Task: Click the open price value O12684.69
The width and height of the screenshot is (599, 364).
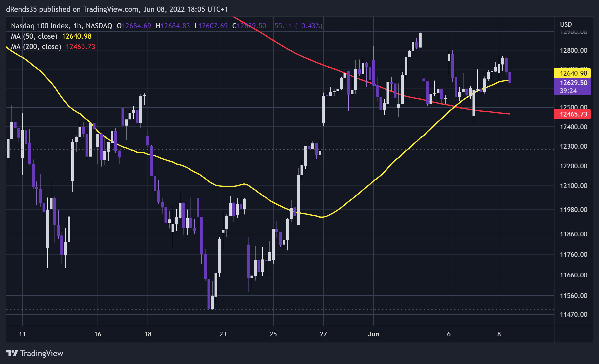Action: point(134,26)
